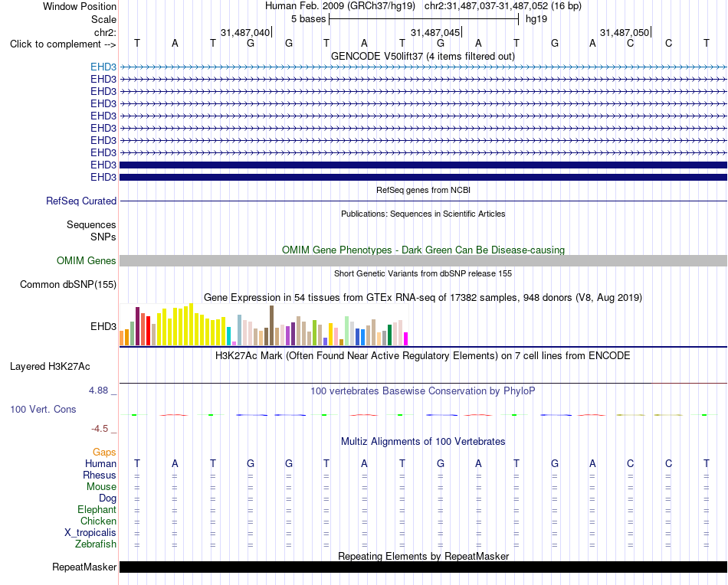Open the OMIM Gene Phenotypes track title

coord(424,250)
